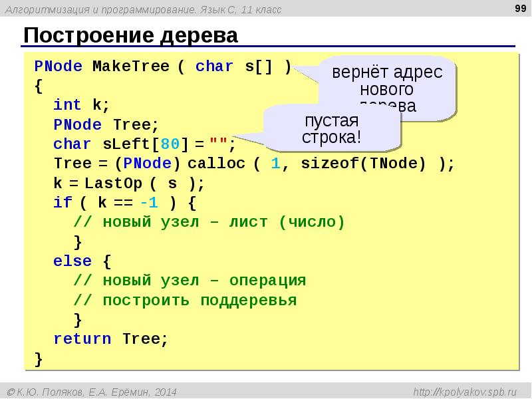Click the "else" keyword in the code
Image resolution: width=532 pixels, height=399 pixels.
[72, 261]
